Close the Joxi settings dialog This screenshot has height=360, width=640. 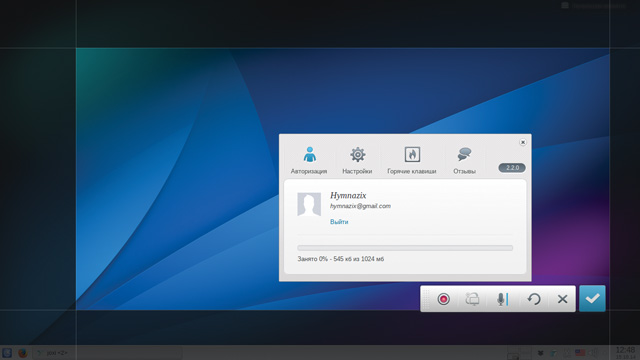(x=523, y=142)
